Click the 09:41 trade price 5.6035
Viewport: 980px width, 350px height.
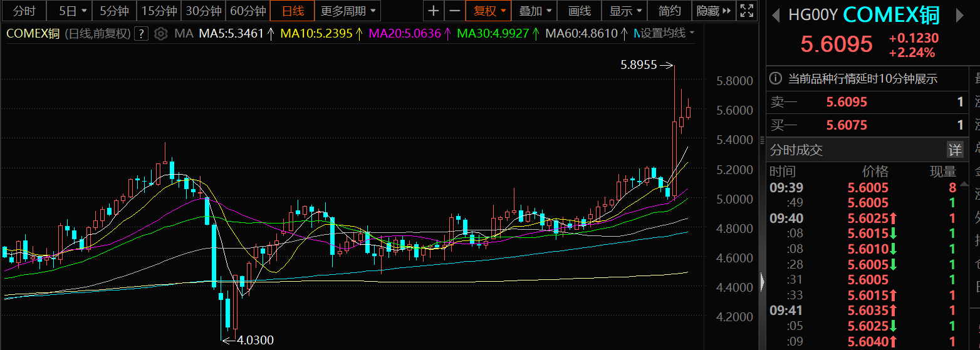(x=868, y=310)
